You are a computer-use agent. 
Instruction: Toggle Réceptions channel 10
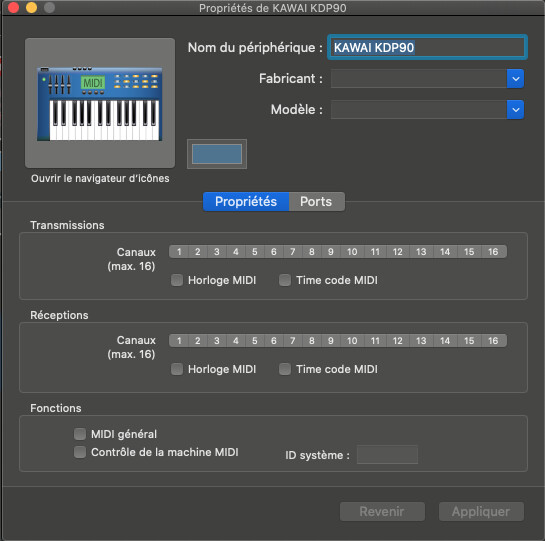[352, 341]
